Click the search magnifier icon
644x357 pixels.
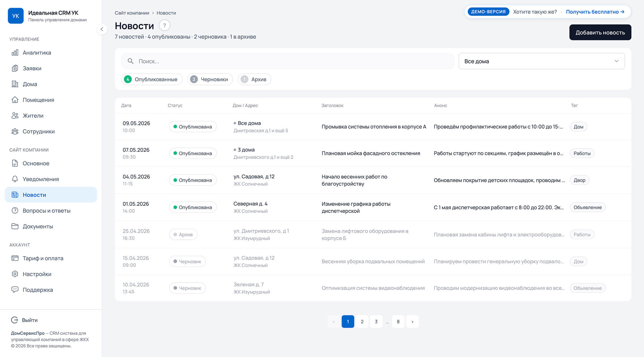coord(131,61)
